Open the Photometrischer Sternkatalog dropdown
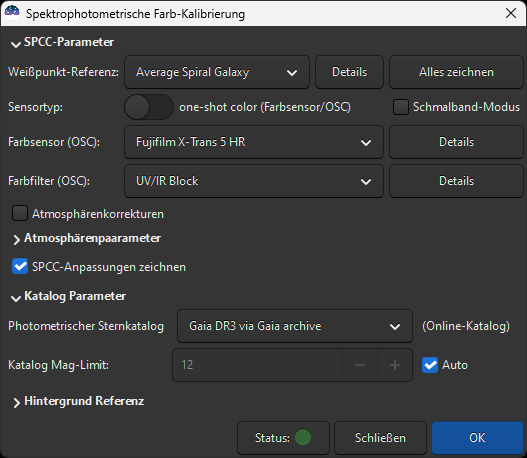 [295, 326]
